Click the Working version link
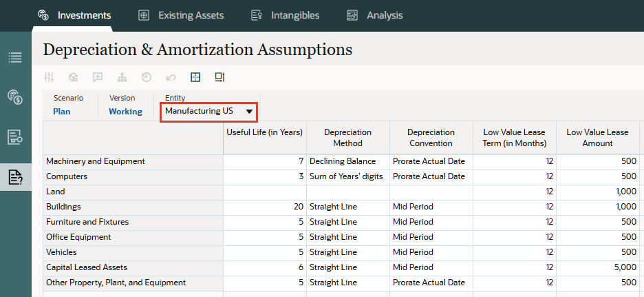The width and height of the screenshot is (644, 297). [125, 111]
